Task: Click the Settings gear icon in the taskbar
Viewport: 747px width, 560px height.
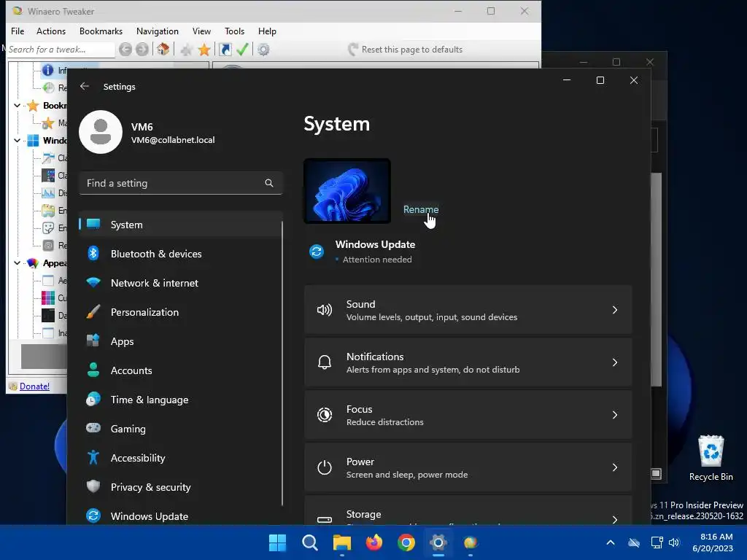Action: [x=438, y=542]
